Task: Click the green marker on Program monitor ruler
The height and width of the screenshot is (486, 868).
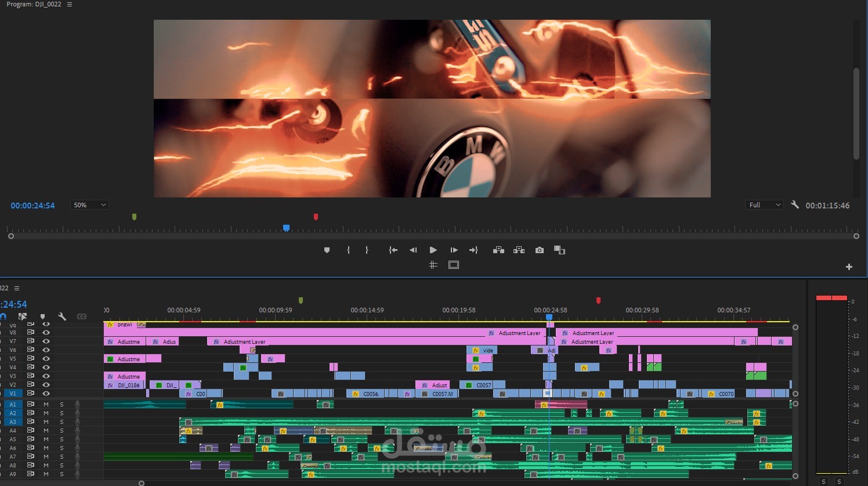Action: coord(134,217)
